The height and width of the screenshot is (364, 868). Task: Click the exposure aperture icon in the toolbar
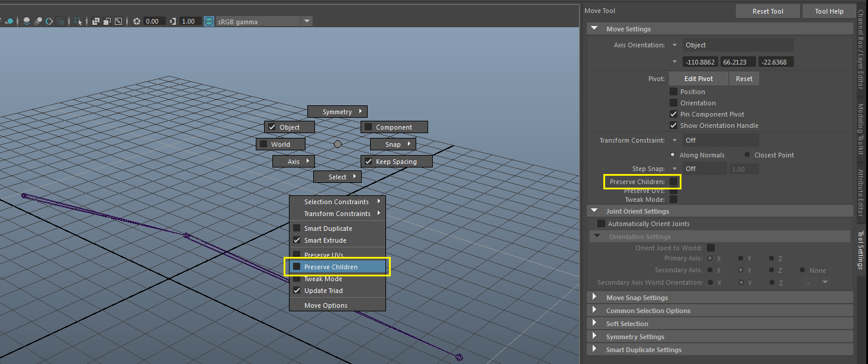pos(136,21)
